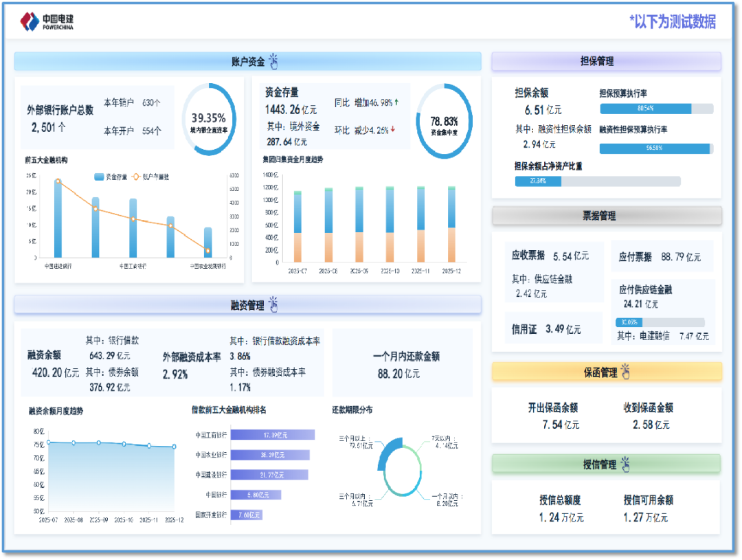Toggle the 账户存量数 legend item
This screenshot has height=560, width=742.
150,177
